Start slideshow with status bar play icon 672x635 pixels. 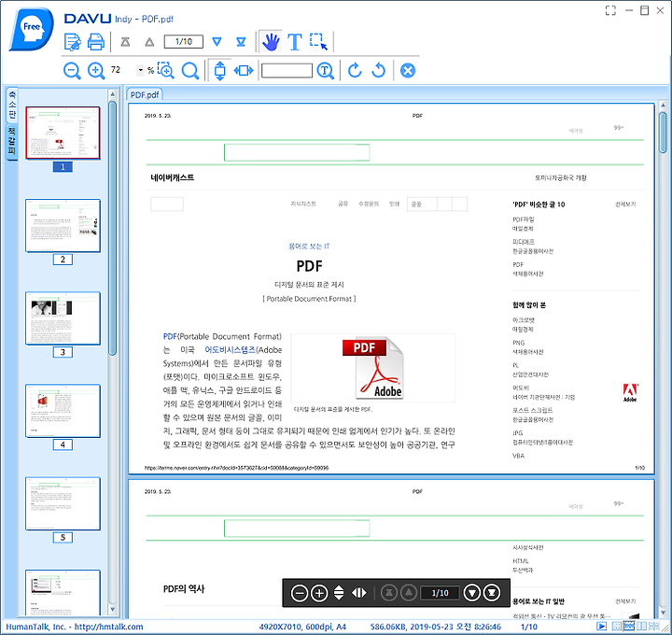[x=601, y=627]
